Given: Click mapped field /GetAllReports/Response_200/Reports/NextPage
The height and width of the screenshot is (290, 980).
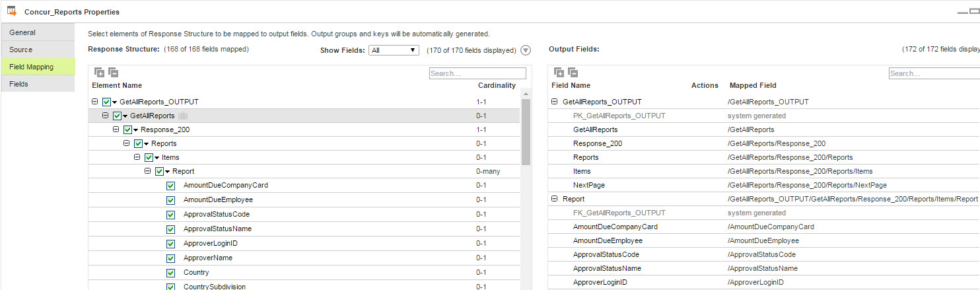Looking at the screenshot, I should point(807,185).
